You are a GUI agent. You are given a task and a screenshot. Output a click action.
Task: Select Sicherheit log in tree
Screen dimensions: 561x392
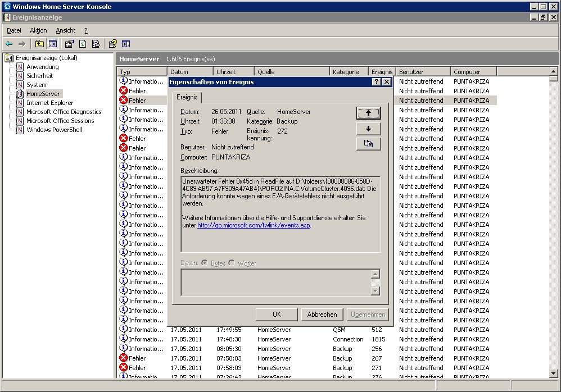point(40,76)
